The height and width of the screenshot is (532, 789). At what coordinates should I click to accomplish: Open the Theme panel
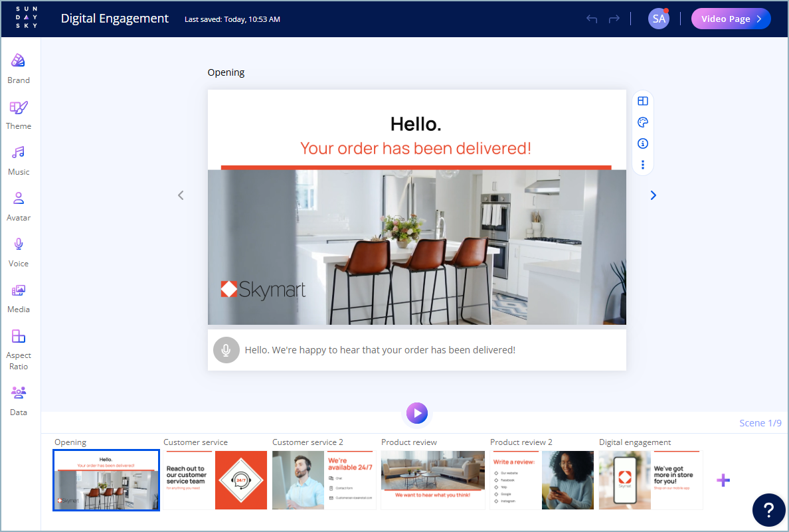click(x=19, y=115)
